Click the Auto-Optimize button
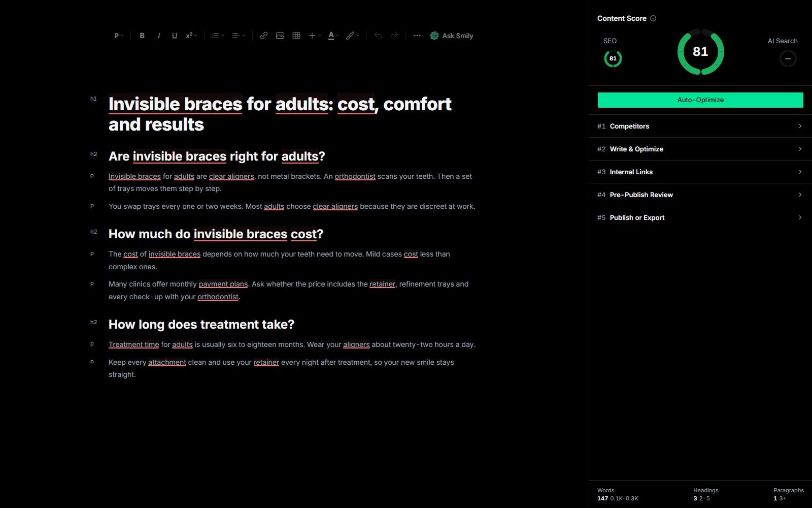The height and width of the screenshot is (508, 812). coord(700,100)
